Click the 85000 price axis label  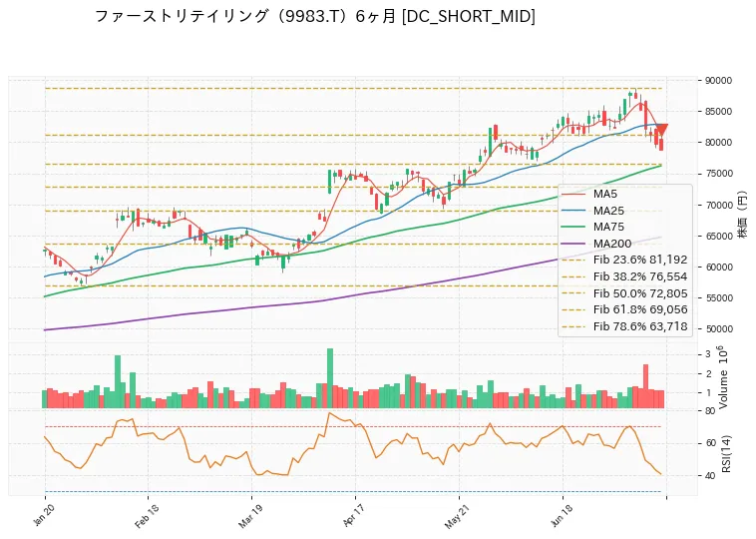pos(718,112)
